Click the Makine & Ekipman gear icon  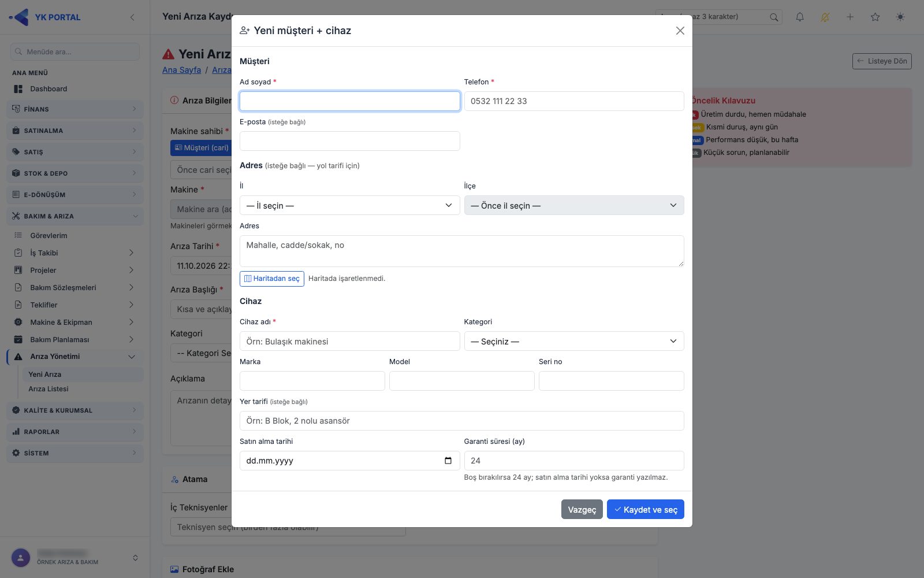[18, 323]
